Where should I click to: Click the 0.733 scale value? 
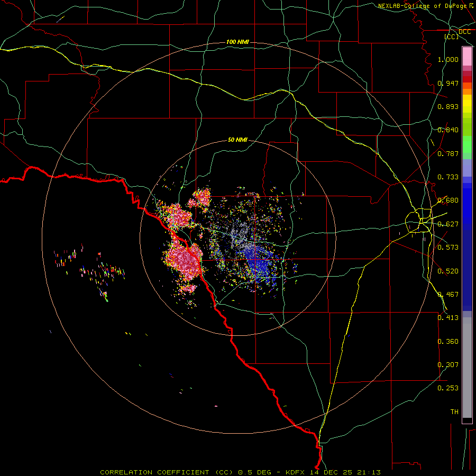pyautogui.click(x=448, y=177)
